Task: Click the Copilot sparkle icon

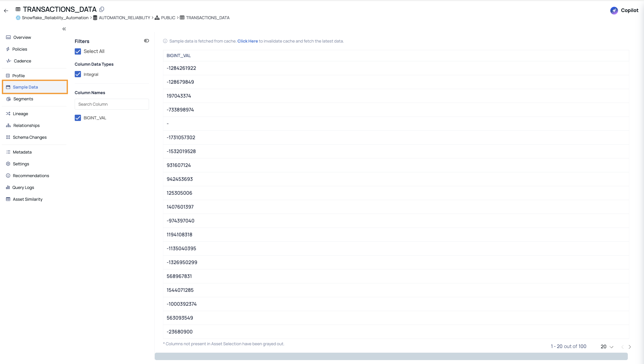Action: tap(614, 10)
